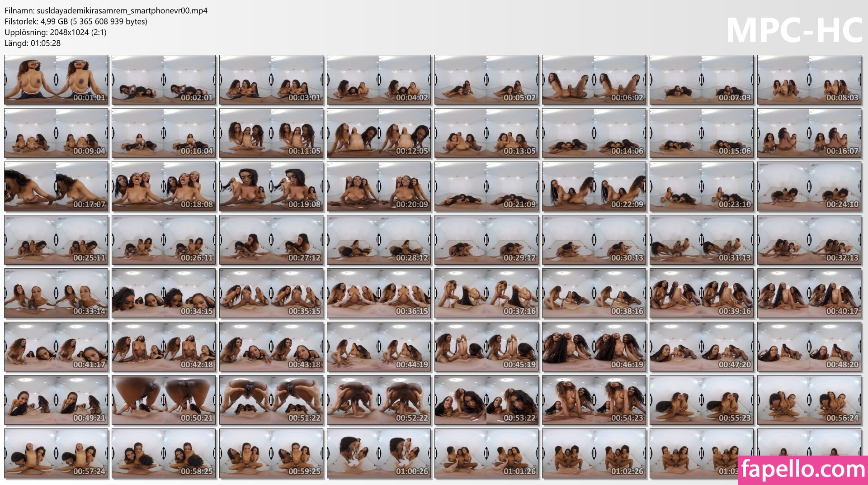Open the frame marked 00:12:05
This screenshot has width=868, height=485.
pos(379,133)
